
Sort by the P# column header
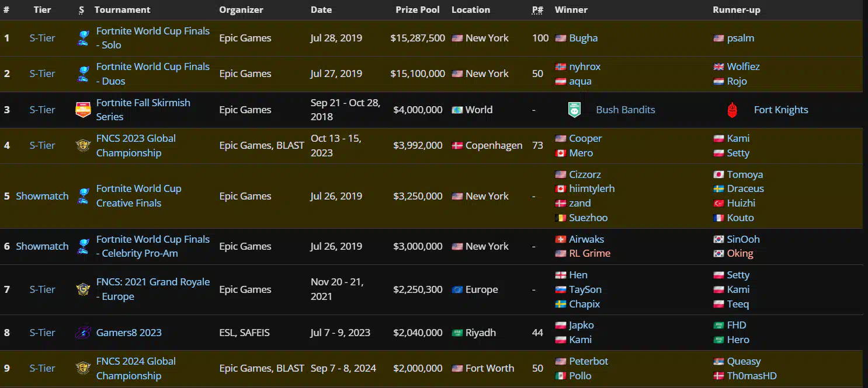coord(538,10)
